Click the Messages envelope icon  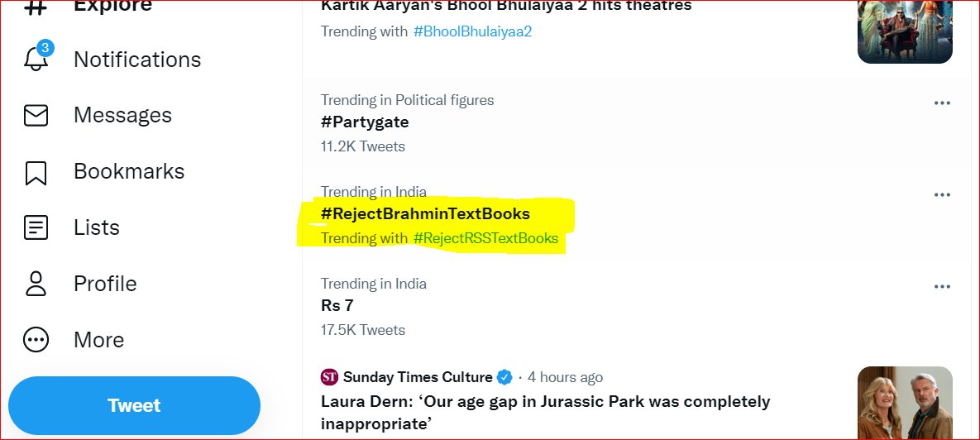36,116
